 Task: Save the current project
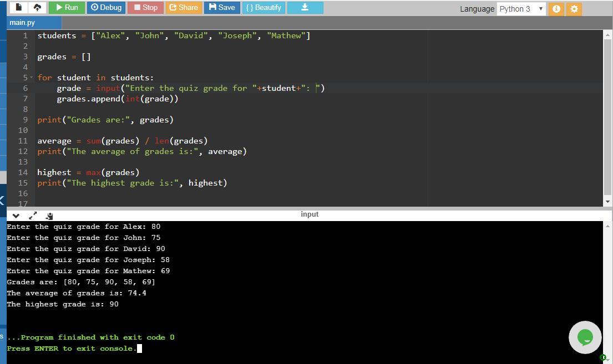[x=222, y=8]
